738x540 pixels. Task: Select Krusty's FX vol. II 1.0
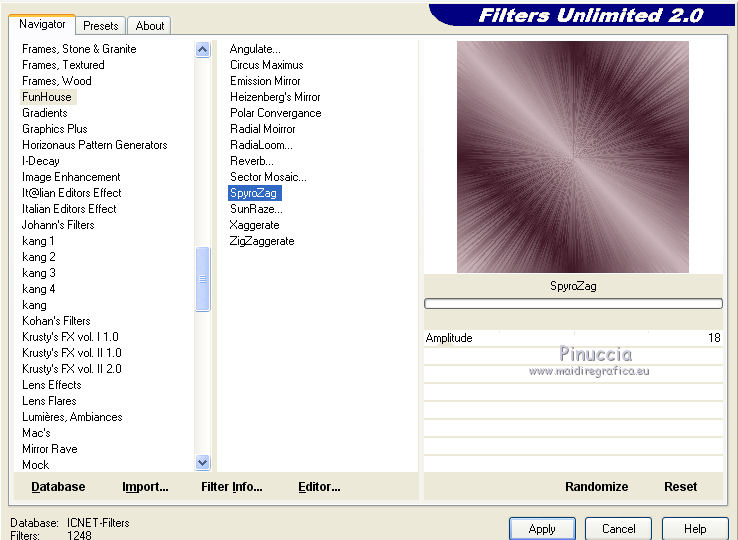[72, 353]
